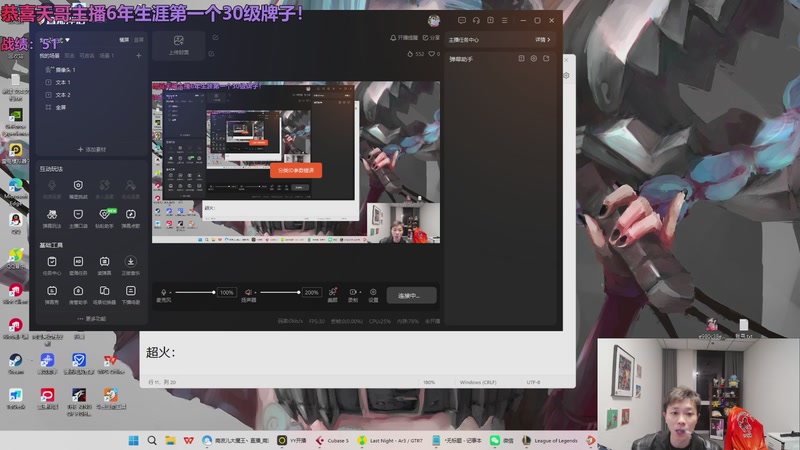Click the pop-out icon in 弹幕助手 panel
Image resolution: width=800 pixels, height=450 pixels.
pos(546,59)
